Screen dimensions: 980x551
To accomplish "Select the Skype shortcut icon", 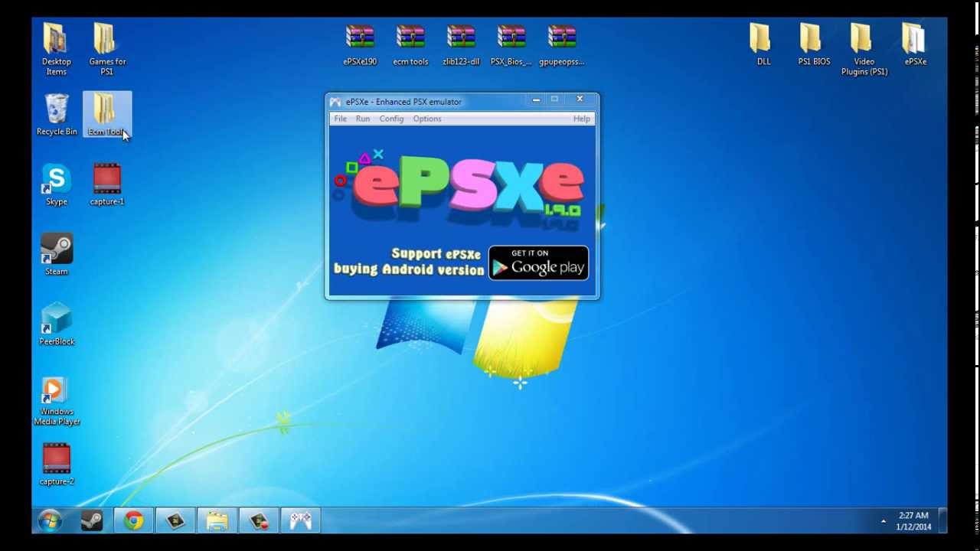I will coord(57,184).
